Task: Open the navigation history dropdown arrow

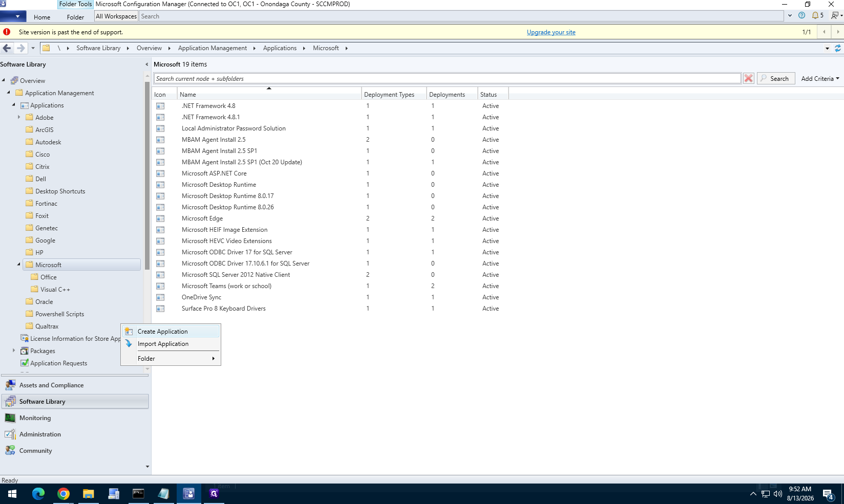Action: (x=33, y=48)
